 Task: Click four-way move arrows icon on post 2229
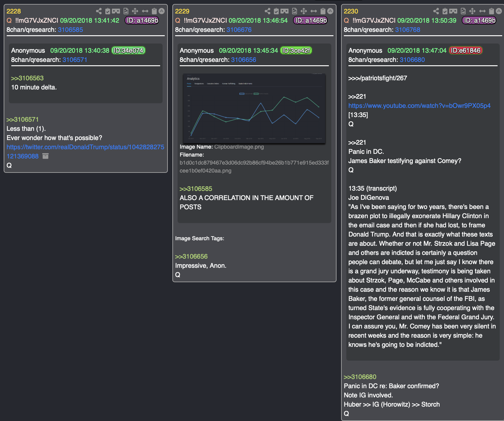(304, 11)
